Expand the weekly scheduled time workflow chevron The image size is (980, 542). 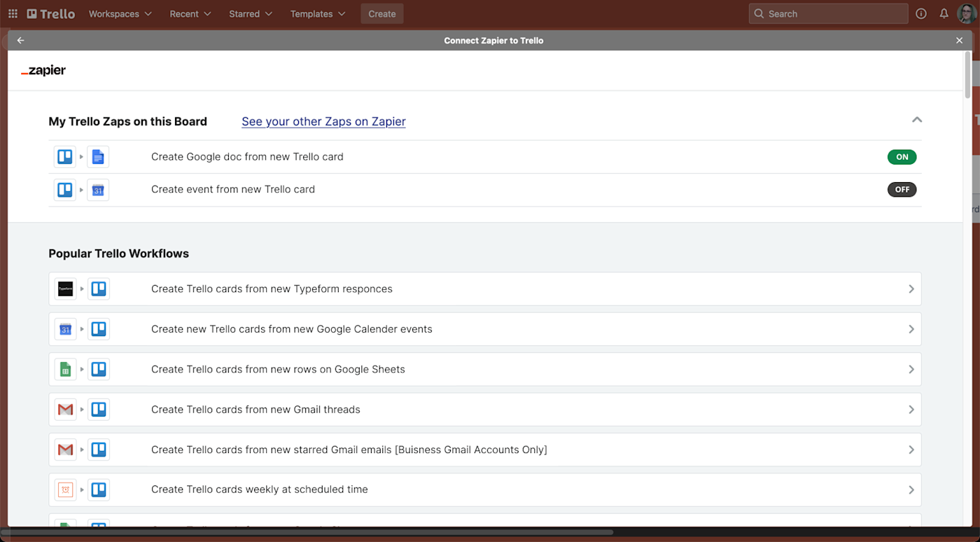pos(911,489)
